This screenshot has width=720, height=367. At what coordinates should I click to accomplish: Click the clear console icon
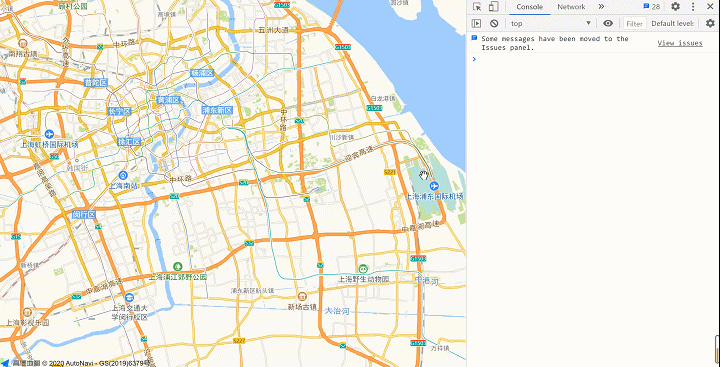[x=494, y=23]
